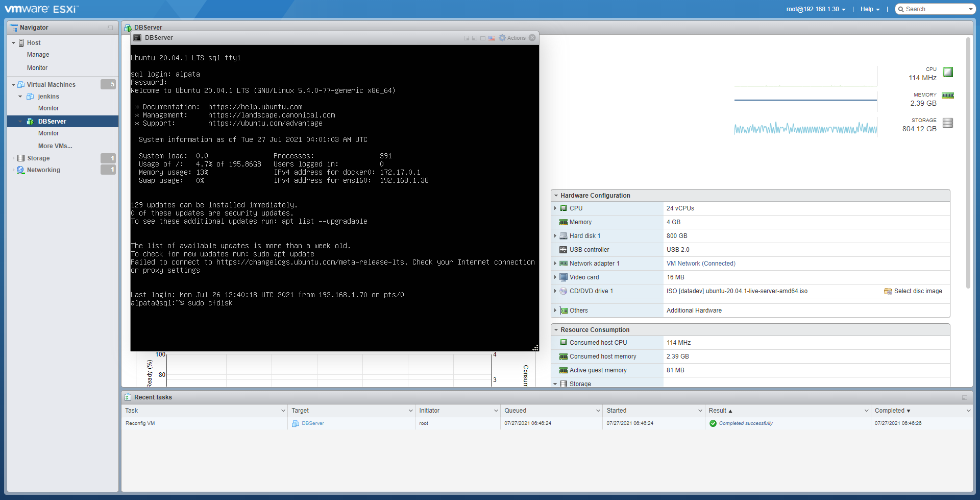Open the console keyboard layout flag icon
Image resolution: width=980 pixels, height=500 pixels.
point(492,38)
